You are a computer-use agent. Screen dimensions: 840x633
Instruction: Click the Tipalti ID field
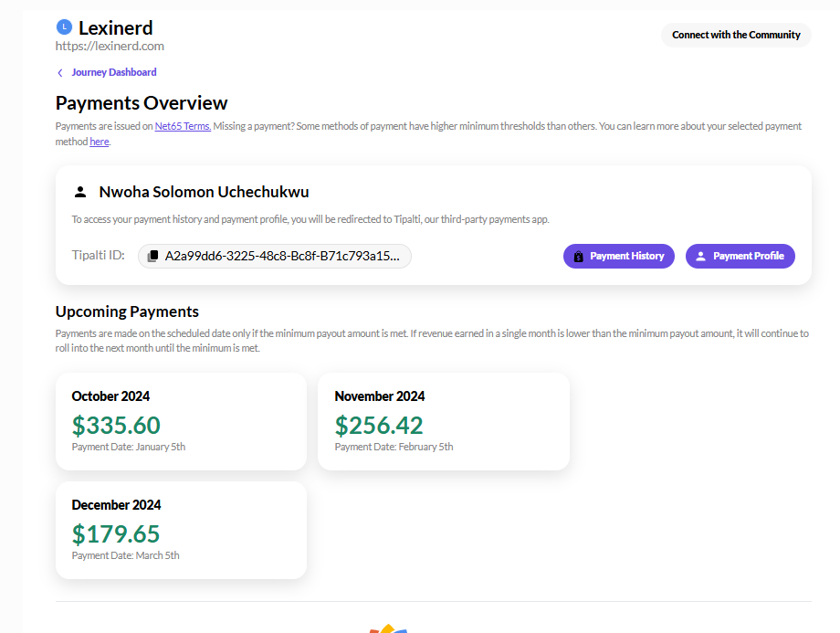[274, 256]
